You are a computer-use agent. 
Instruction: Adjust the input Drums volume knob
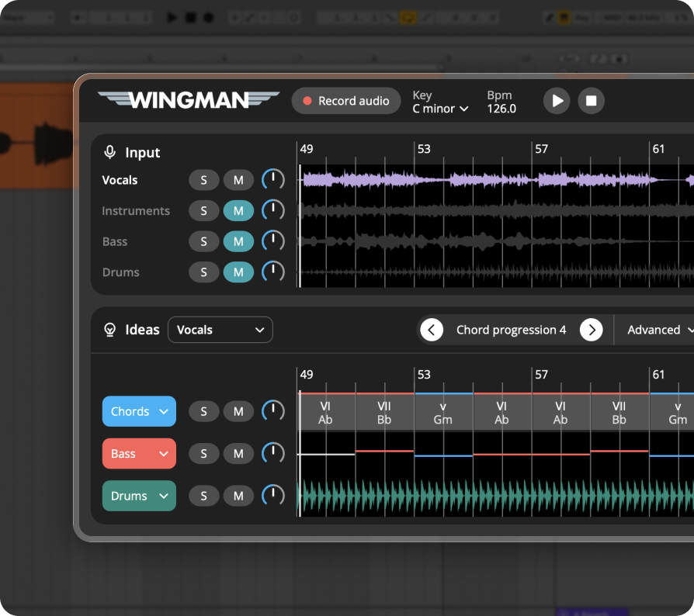[x=273, y=272]
